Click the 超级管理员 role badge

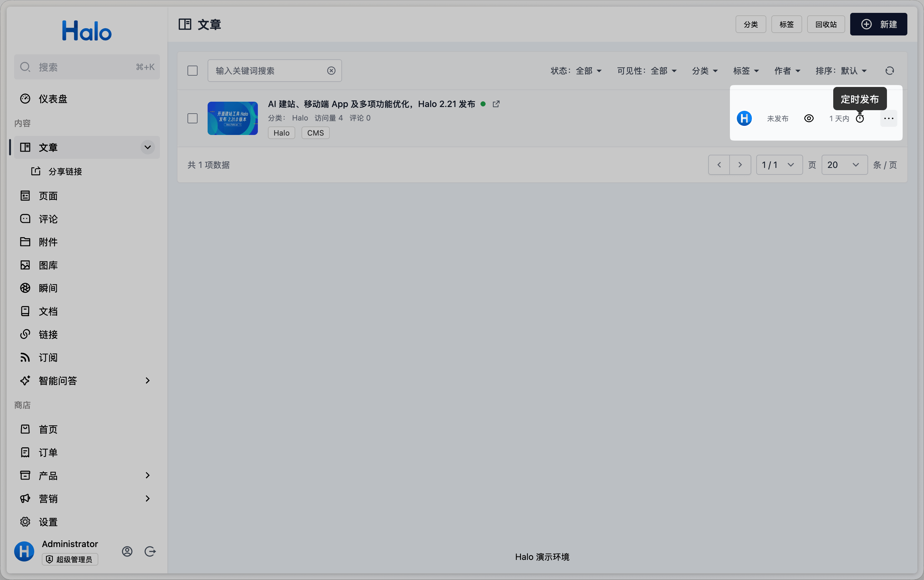(70, 559)
